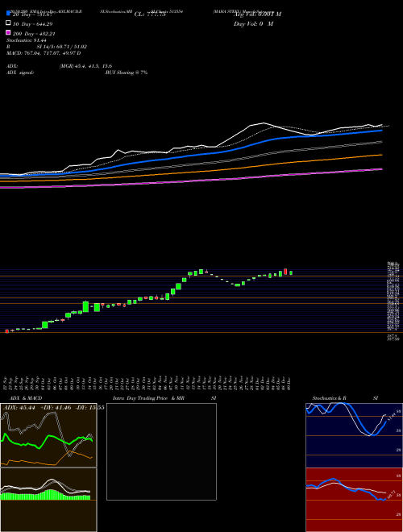403x532 pixels.
Task: Click the red RSI chart panel
Action: 354,500
